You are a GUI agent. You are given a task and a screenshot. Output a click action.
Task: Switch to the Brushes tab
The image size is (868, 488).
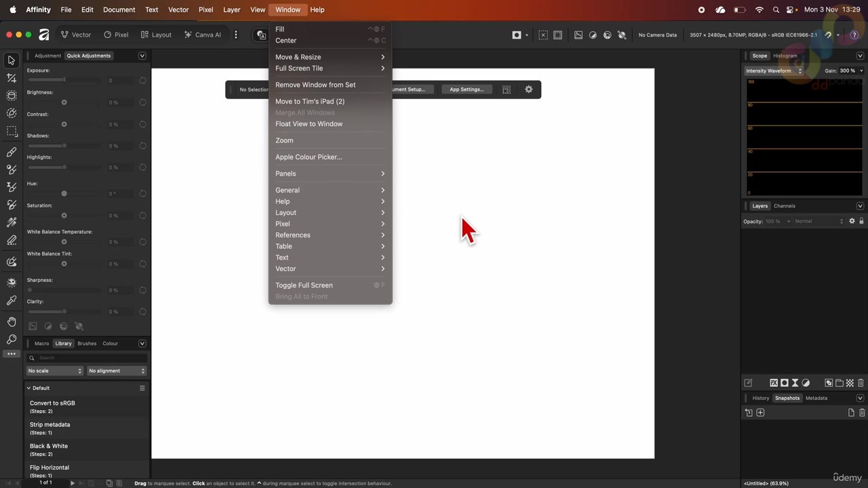tap(87, 344)
